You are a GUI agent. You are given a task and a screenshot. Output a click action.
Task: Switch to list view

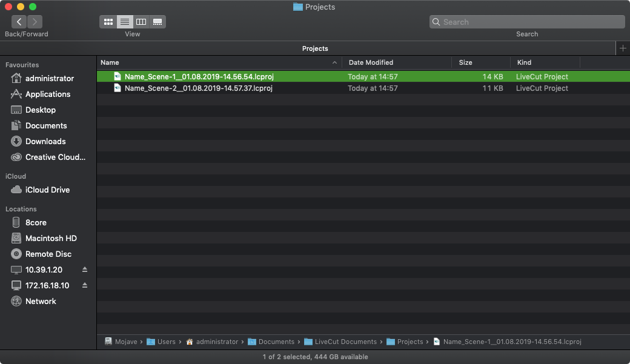[125, 22]
